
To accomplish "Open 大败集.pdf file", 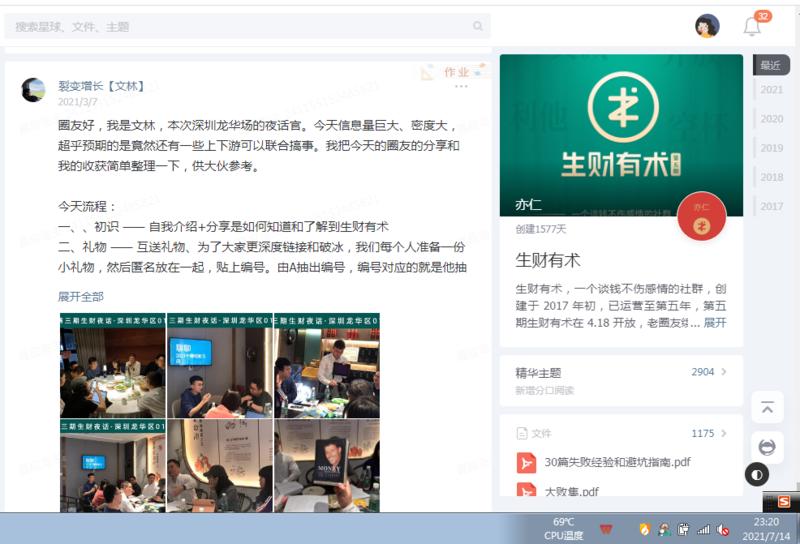I will pyautogui.click(x=571, y=491).
